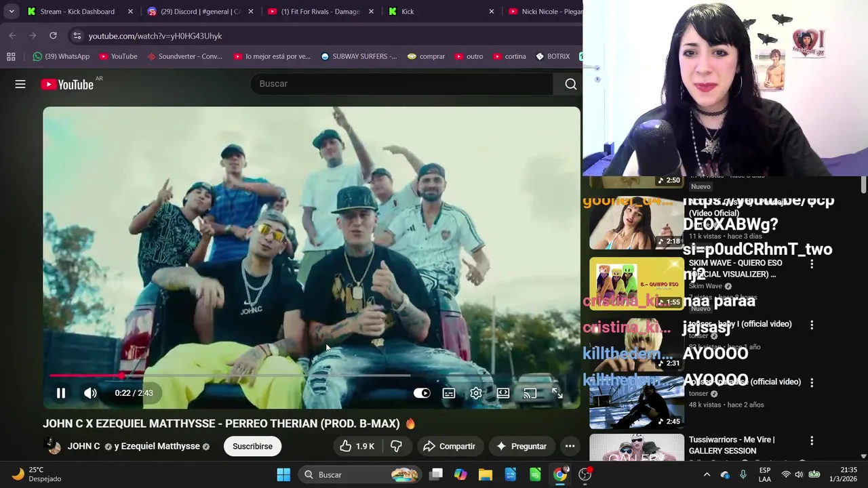Click the JOHN C channel avatar
868x488 pixels.
pyautogui.click(x=53, y=445)
